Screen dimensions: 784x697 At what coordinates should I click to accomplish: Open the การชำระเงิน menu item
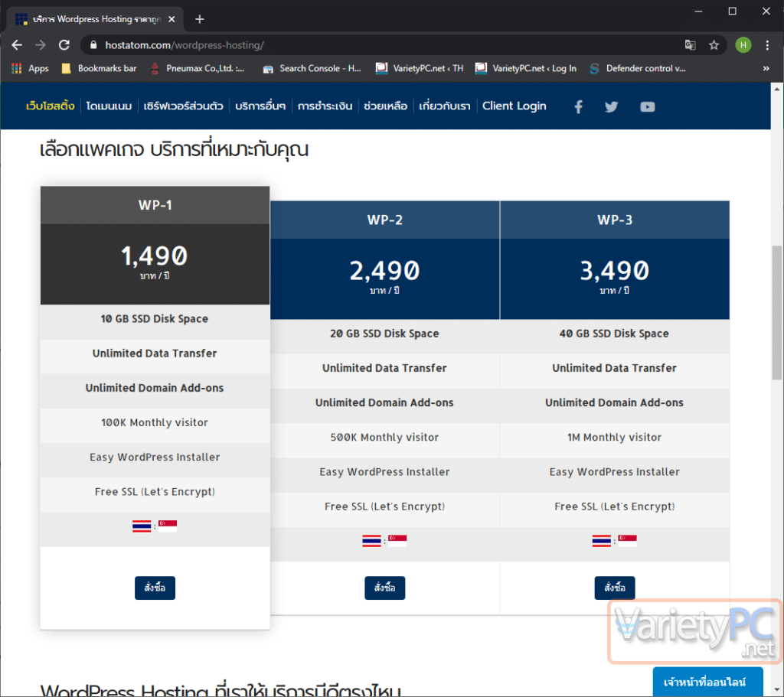325,106
